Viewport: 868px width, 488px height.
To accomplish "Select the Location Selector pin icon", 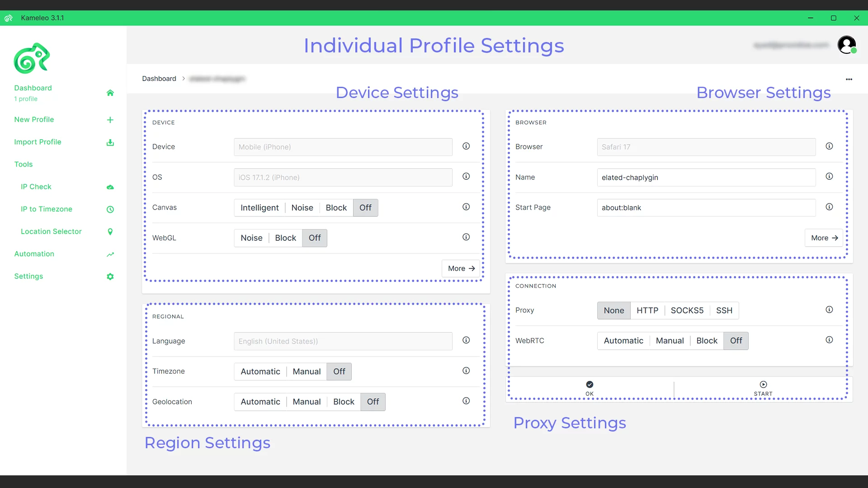I will tap(110, 231).
